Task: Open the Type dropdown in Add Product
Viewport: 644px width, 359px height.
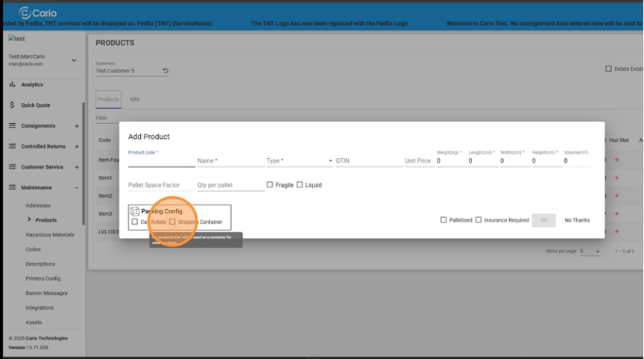Action: (x=330, y=161)
